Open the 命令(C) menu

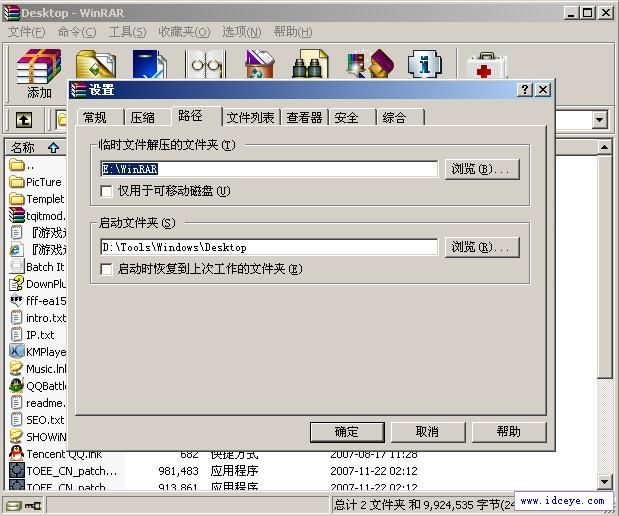(x=77, y=32)
